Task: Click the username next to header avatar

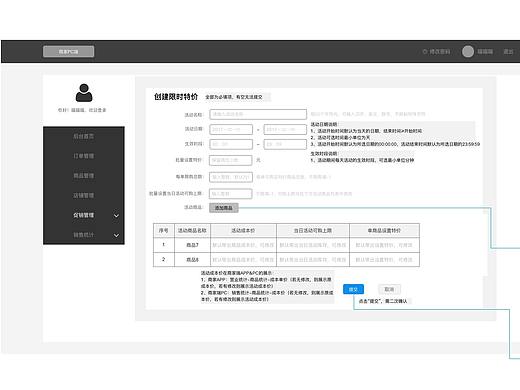Action: coord(485,52)
